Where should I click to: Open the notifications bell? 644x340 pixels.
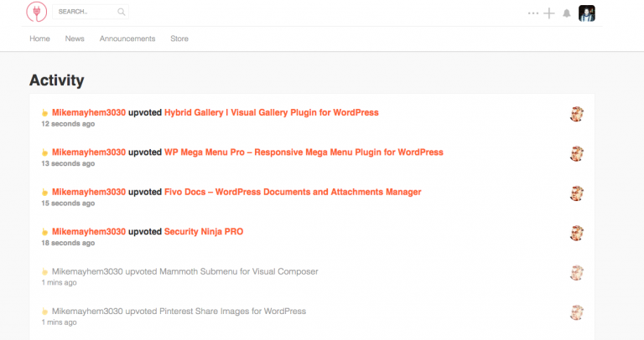[567, 13]
